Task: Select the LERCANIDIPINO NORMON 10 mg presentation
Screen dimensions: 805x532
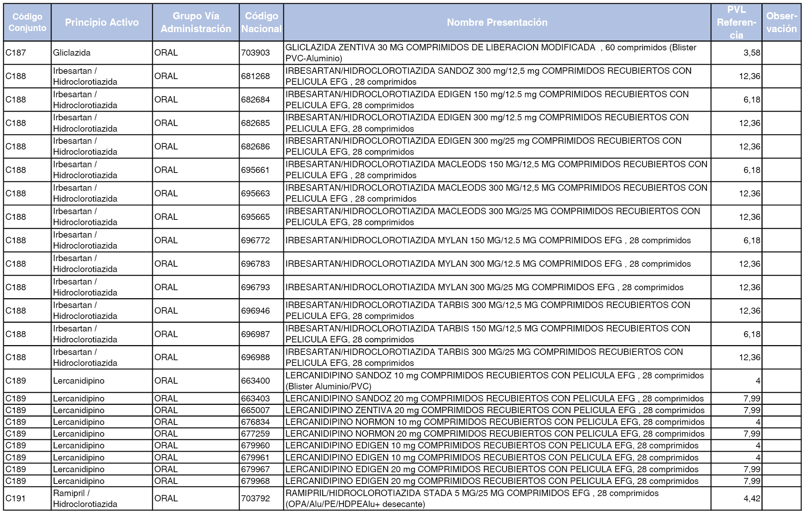Action: (x=497, y=422)
